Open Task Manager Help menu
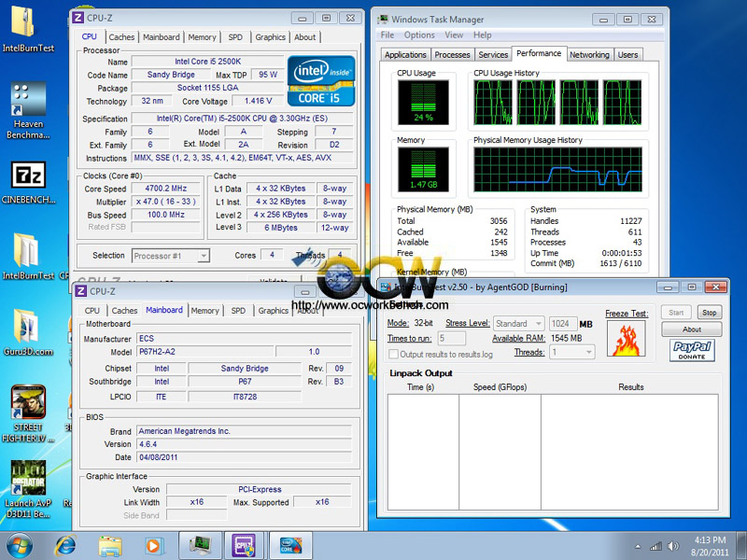 coord(482,35)
